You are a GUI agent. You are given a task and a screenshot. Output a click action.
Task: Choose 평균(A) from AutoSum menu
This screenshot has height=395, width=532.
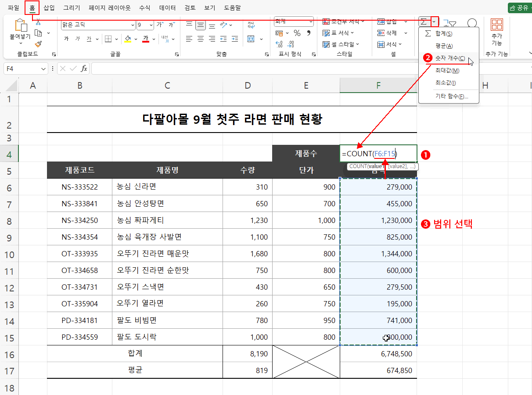[449, 46]
